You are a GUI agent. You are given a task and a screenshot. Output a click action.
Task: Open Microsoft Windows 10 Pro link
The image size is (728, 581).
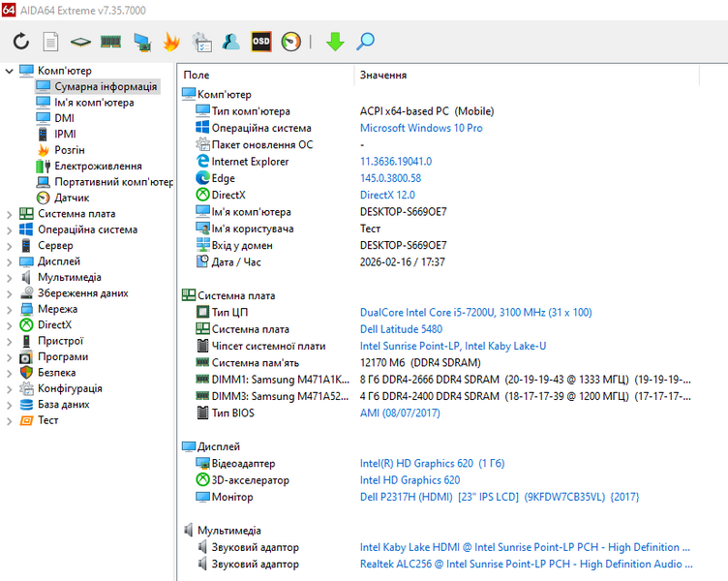click(x=421, y=128)
